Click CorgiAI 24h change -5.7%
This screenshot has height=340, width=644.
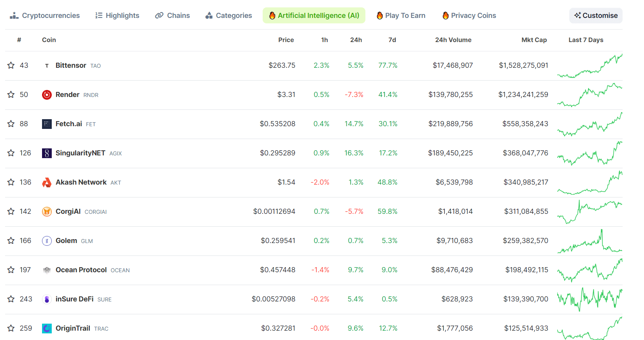[354, 211]
